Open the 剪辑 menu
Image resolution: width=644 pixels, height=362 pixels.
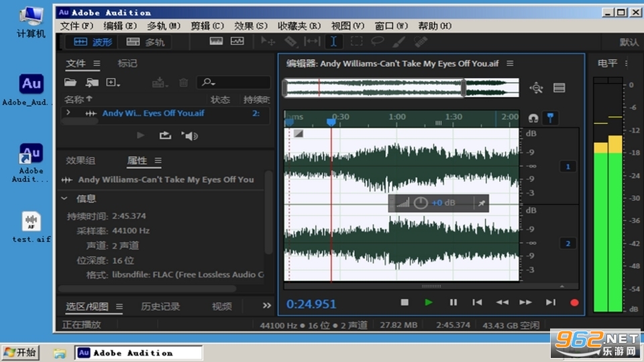[x=207, y=26]
